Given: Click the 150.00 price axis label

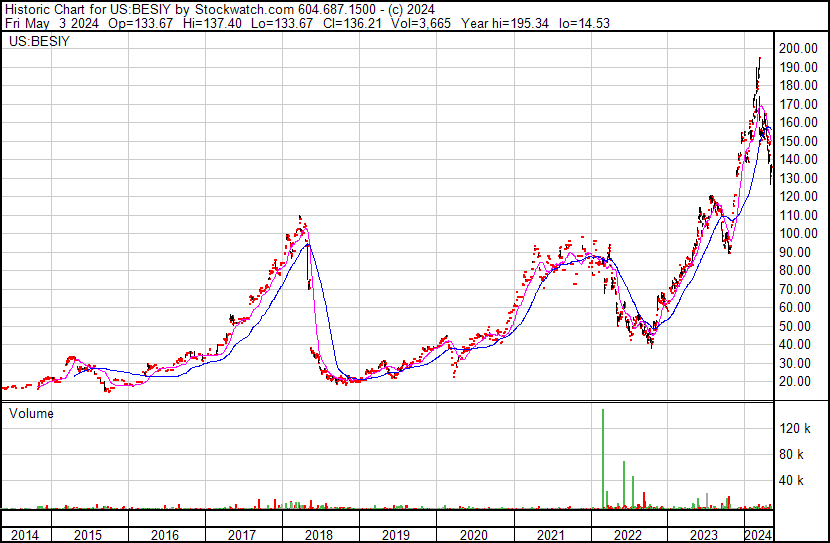Looking at the screenshot, I should [798, 141].
